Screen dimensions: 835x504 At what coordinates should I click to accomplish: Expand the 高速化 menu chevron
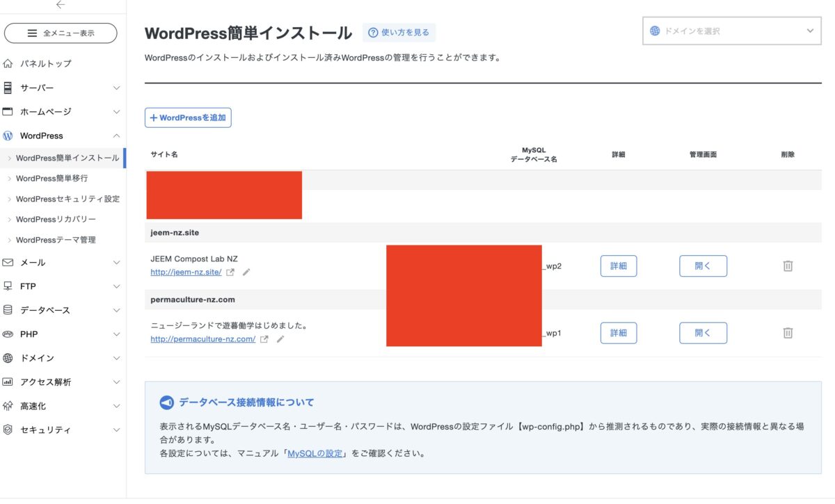116,405
